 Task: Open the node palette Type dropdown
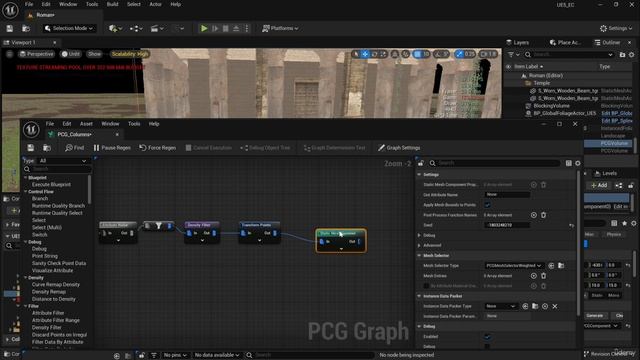tap(62, 161)
